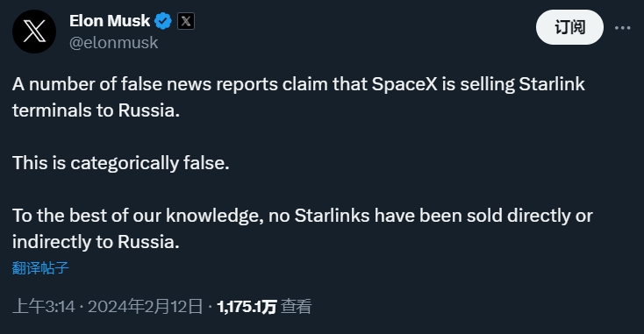
Task: Click the paragraph starting 'To the best'
Action: (303, 229)
